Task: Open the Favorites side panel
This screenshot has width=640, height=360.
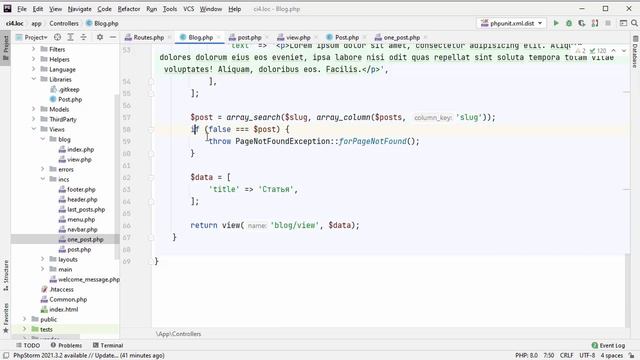Action: (6, 318)
